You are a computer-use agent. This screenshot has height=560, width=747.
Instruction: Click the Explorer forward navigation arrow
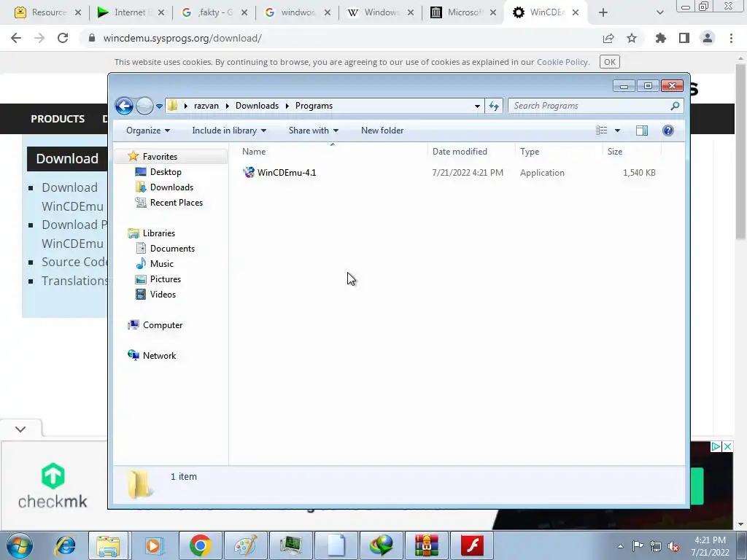tap(144, 106)
